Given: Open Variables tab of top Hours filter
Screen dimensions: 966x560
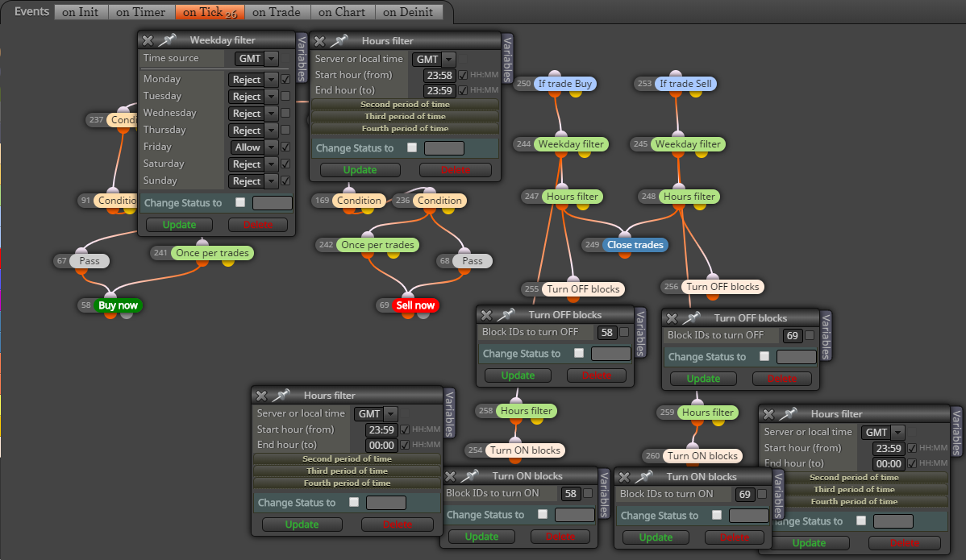Looking at the screenshot, I should click(x=508, y=59).
